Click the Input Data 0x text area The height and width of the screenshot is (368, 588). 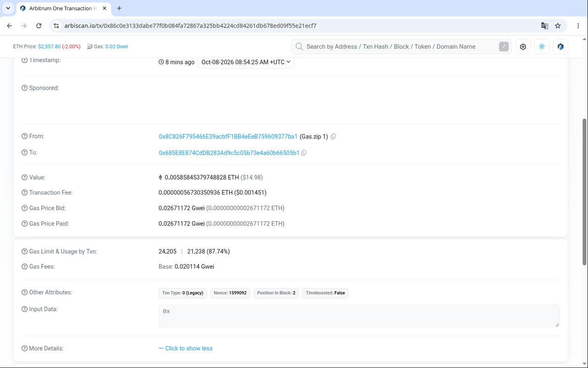coord(359,316)
